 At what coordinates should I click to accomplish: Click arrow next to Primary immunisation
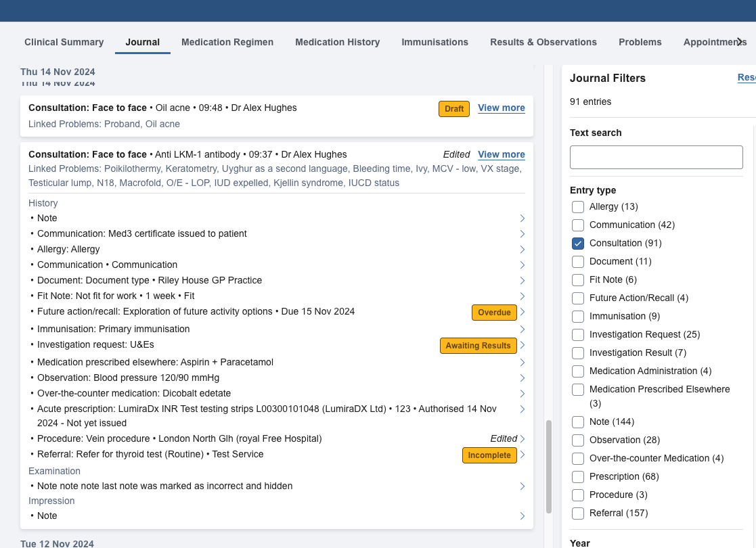pyautogui.click(x=522, y=329)
